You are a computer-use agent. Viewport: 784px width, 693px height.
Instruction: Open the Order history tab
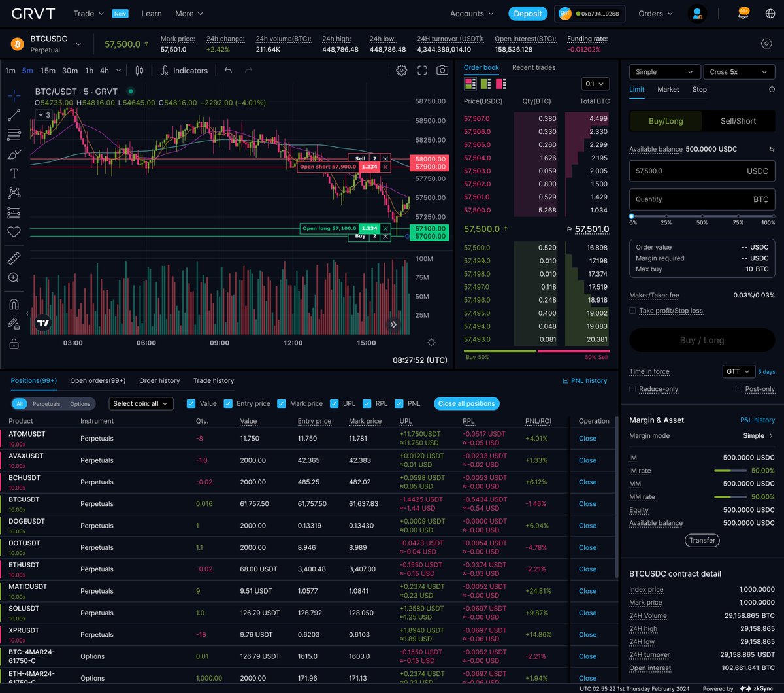coord(159,380)
